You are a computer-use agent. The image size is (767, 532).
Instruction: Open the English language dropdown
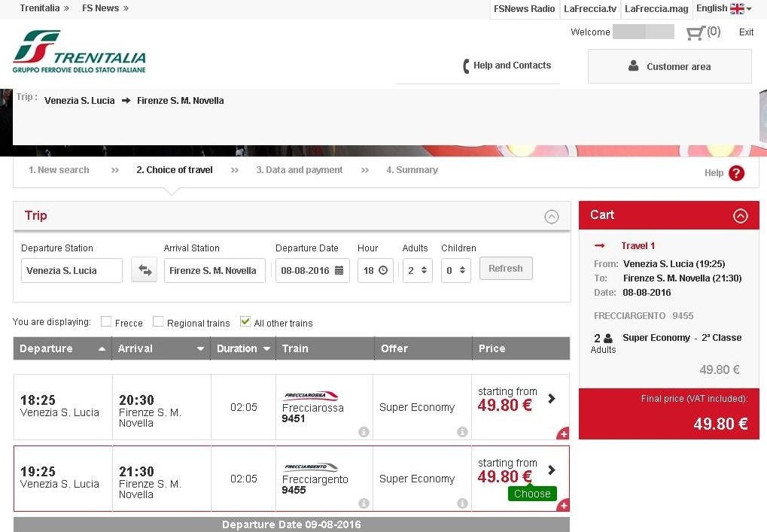point(723,8)
